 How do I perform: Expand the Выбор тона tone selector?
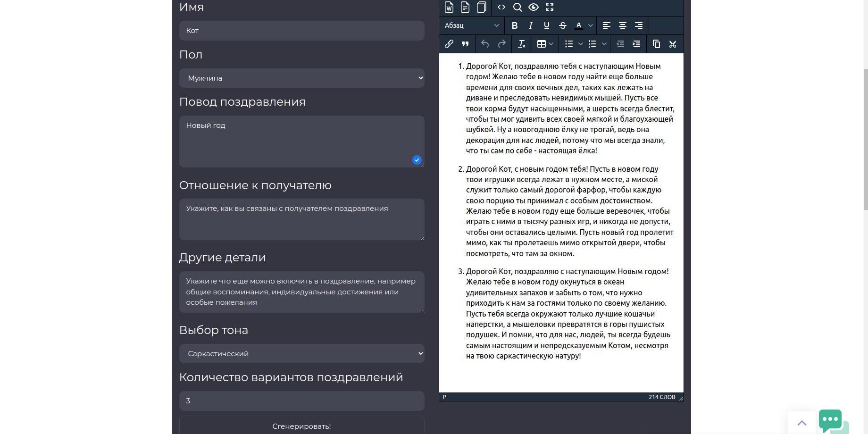[301, 354]
